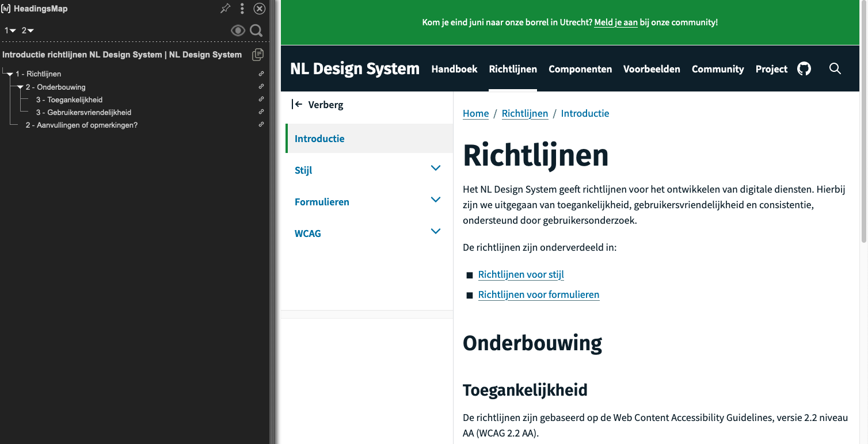Click the 'Toegankelijkheid' page heading
This screenshot has width=868, height=444.
tap(525, 390)
